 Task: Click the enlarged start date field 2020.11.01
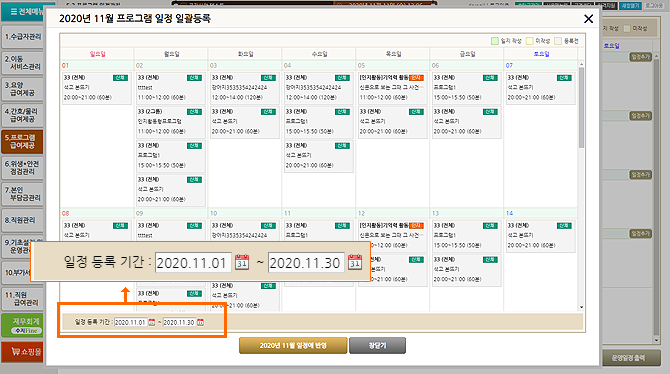coord(193,262)
